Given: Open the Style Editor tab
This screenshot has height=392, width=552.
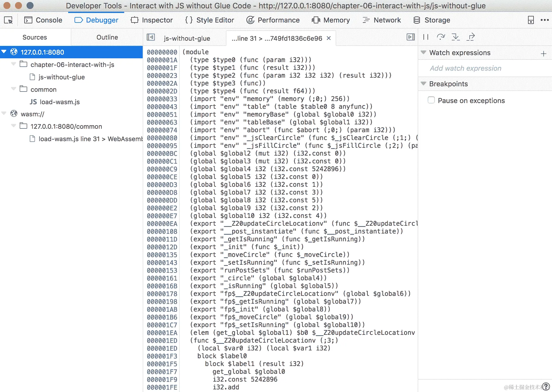Looking at the screenshot, I should click(210, 20).
